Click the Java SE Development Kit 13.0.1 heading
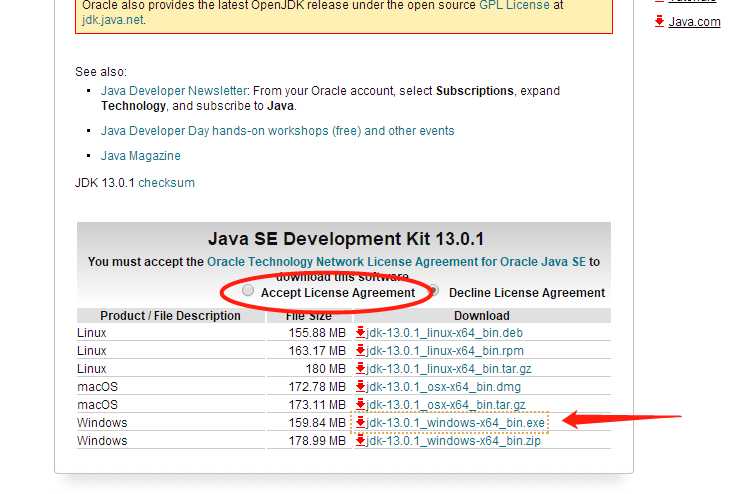Image resolution: width=740 pixels, height=494 pixels. (346, 239)
